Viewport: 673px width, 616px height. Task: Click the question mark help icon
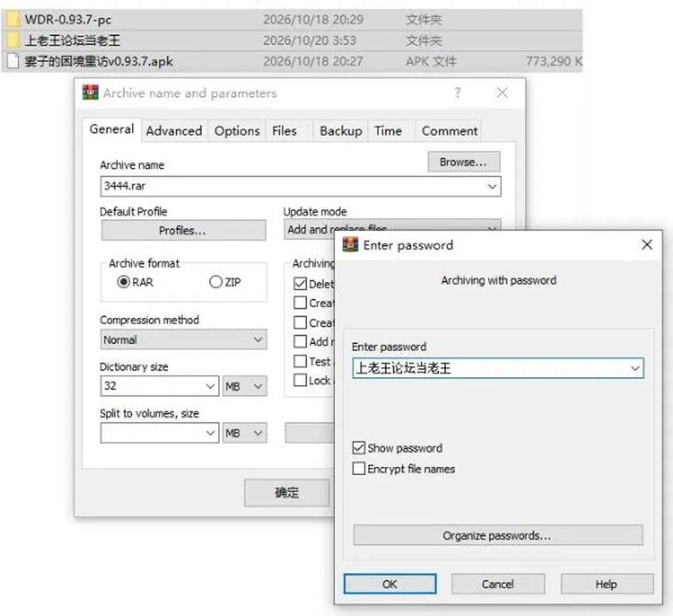(458, 93)
